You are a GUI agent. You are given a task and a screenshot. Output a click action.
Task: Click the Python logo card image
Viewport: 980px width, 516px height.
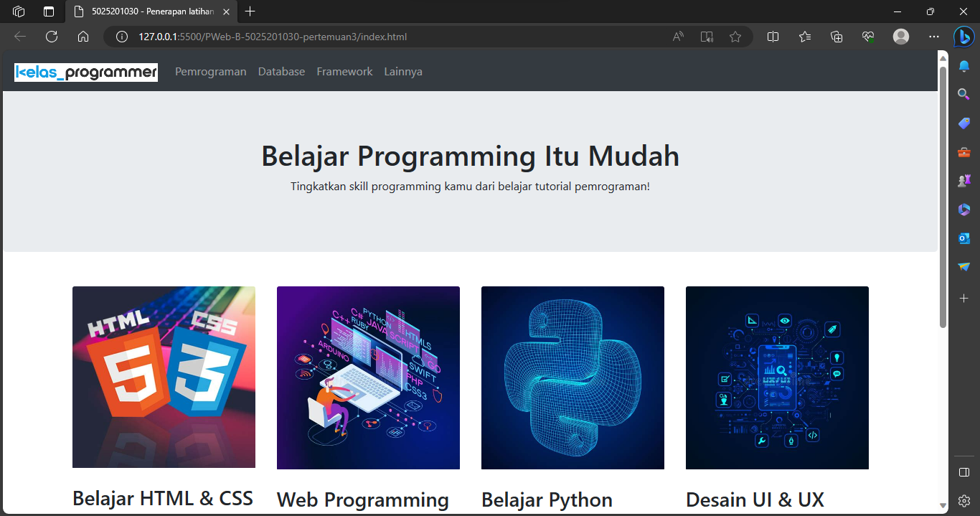coord(573,378)
